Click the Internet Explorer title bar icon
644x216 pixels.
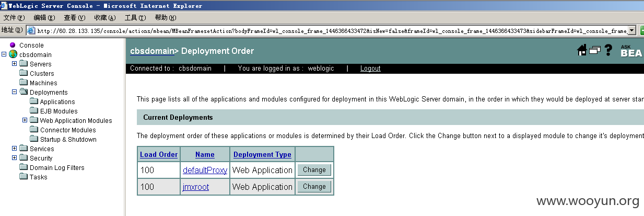tap(4, 6)
